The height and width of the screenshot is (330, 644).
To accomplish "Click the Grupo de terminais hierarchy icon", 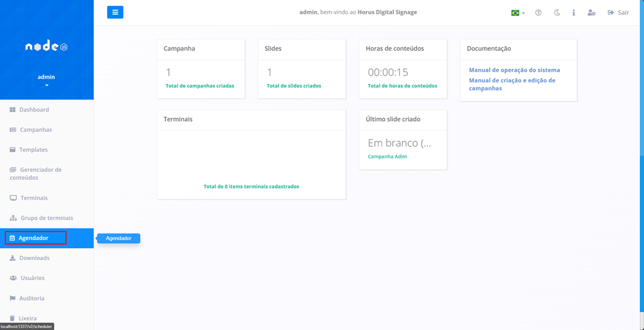I will coord(13,218).
